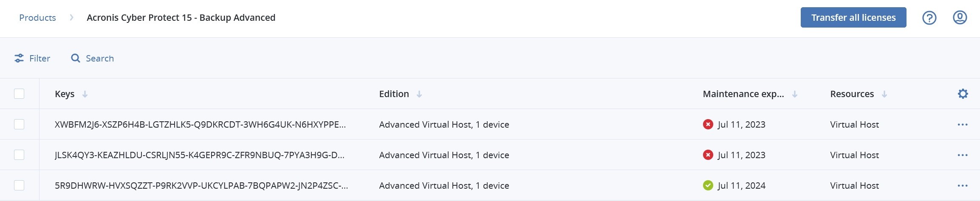Click the help question mark icon

(929, 18)
